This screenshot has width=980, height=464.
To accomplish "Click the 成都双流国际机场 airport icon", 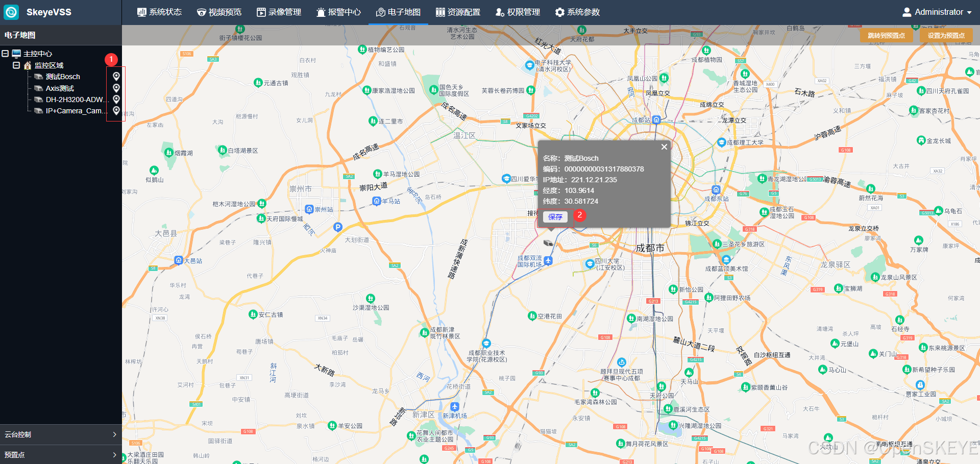I will tap(548, 261).
